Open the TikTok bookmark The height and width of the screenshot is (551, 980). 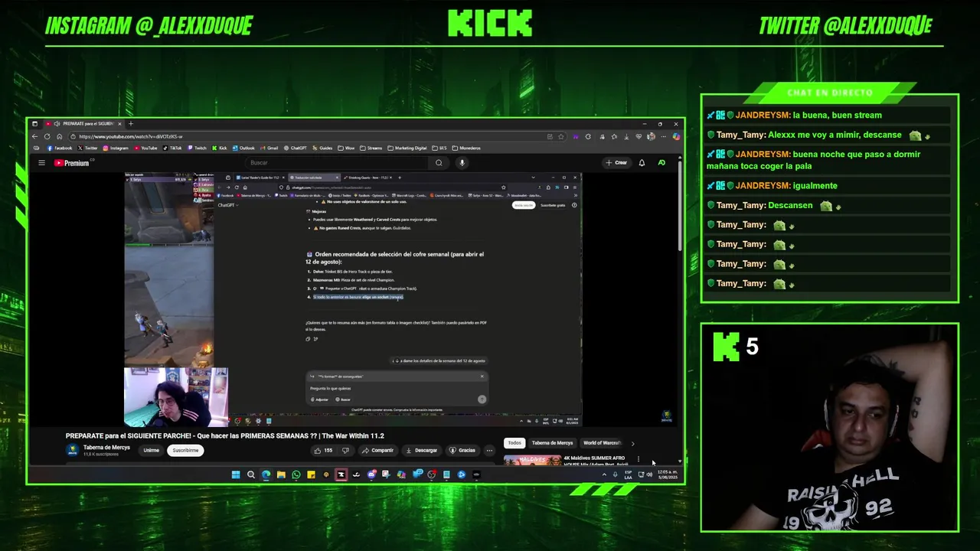172,148
